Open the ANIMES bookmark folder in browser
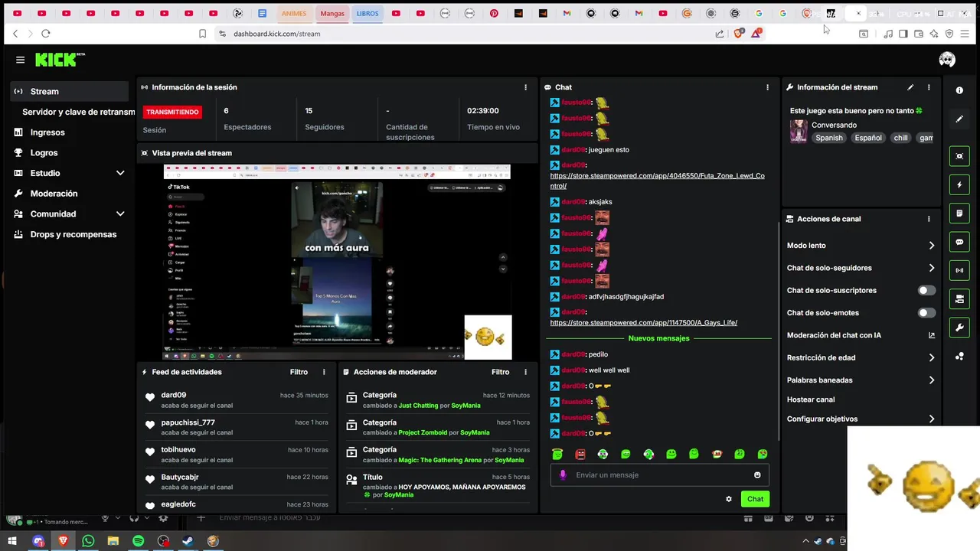The width and height of the screenshot is (980, 551). tap(293, 13)
